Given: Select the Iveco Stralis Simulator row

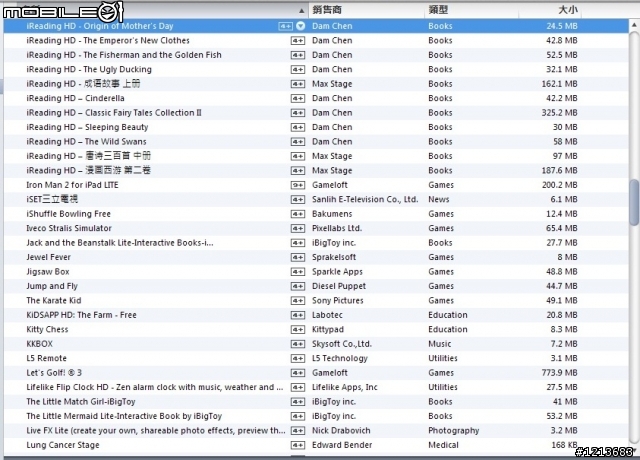Looking at the screenshot, I should pos(316,228).
